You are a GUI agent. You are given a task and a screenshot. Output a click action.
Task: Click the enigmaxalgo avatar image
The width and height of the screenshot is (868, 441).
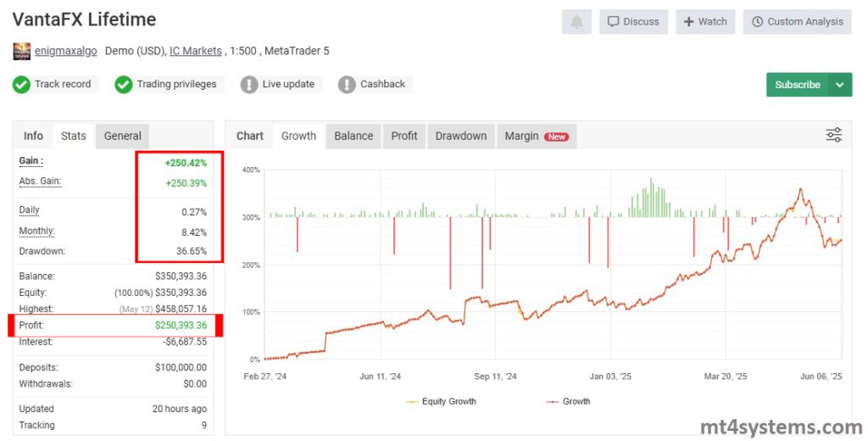[22, 52]
